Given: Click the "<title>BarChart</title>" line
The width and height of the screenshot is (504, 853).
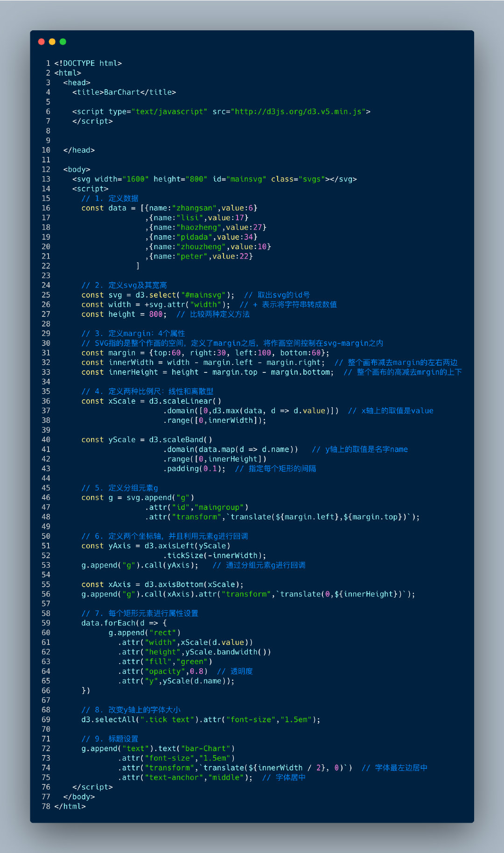Looking at the screenshot, I should click(124, 92).
